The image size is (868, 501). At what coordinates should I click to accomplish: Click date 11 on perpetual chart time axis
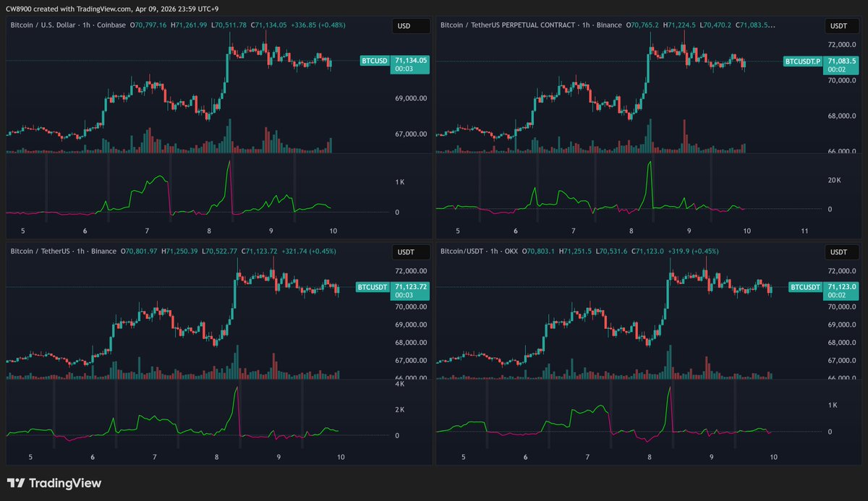[x=805, y=231]
